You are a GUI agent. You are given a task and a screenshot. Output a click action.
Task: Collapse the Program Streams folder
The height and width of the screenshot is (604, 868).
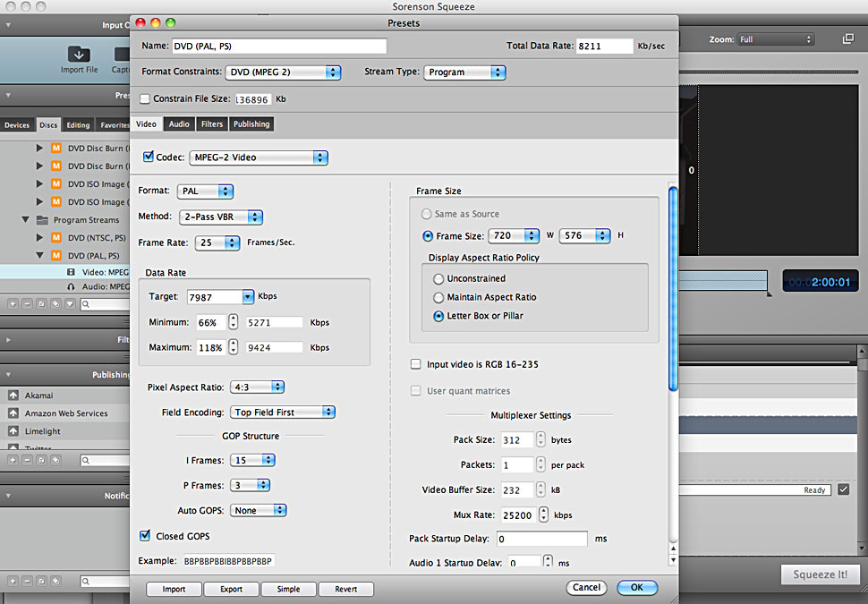[x=25, y=220]
